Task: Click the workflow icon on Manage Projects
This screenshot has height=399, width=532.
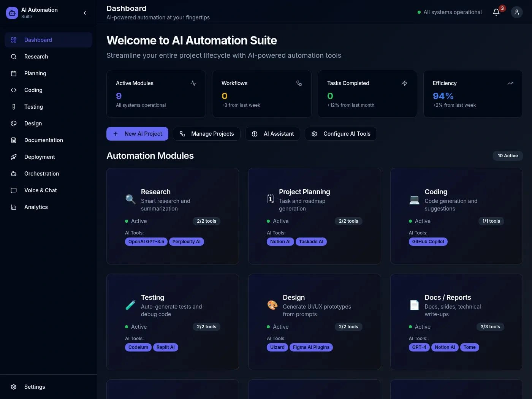Action: pyautogui.click(x=182, y=134)
